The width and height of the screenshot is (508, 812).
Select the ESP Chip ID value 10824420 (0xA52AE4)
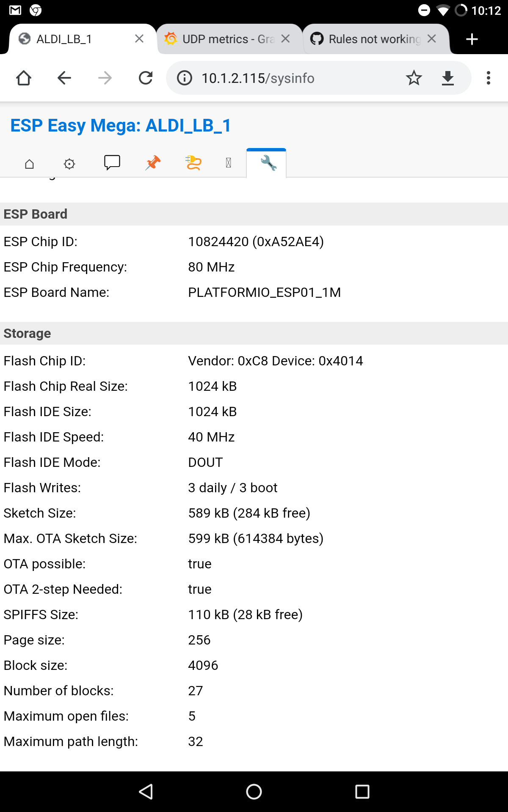coord(256,241)
